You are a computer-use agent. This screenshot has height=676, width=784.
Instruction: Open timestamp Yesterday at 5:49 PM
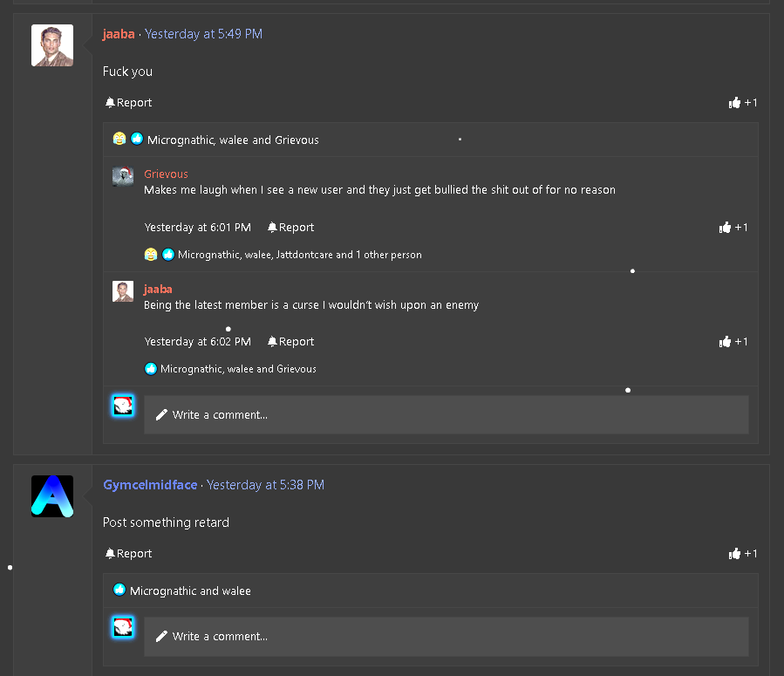(x=203, y=34)
